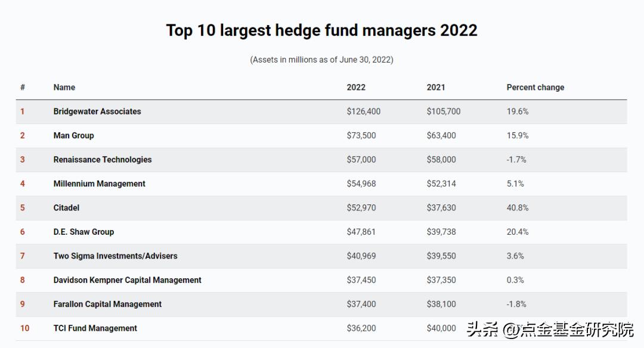Click TCI Fund Management name

click(95, 328)
